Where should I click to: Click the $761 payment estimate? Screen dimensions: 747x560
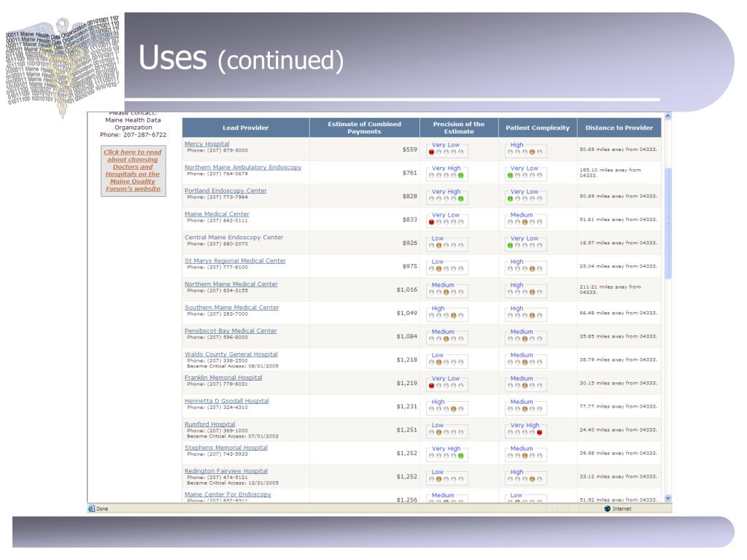pos(410,172)
